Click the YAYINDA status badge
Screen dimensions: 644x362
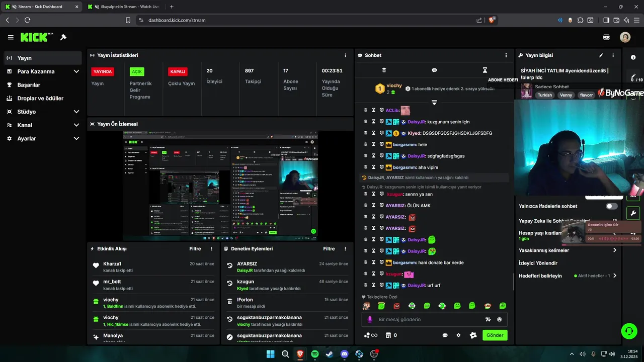tap(102, 71)
